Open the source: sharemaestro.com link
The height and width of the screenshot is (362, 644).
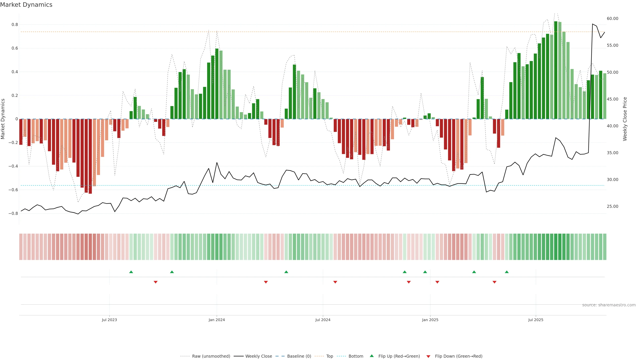[609, 305]
